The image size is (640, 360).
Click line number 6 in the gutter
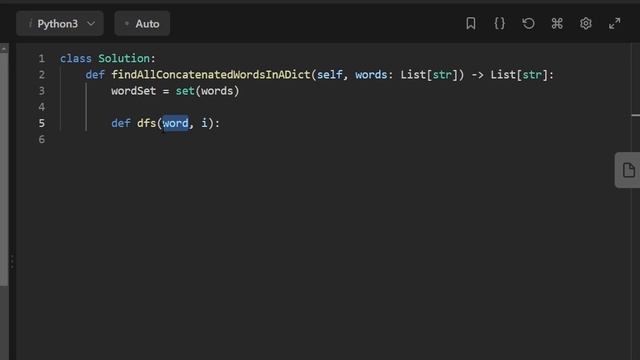(x=42, y=140)
